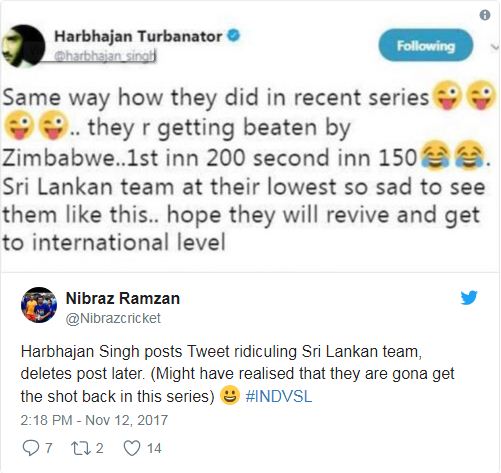Viewport: 501px width, 473px height.
Task: Open the @Nibrazcricket handle
Action: tap(113, 318)
